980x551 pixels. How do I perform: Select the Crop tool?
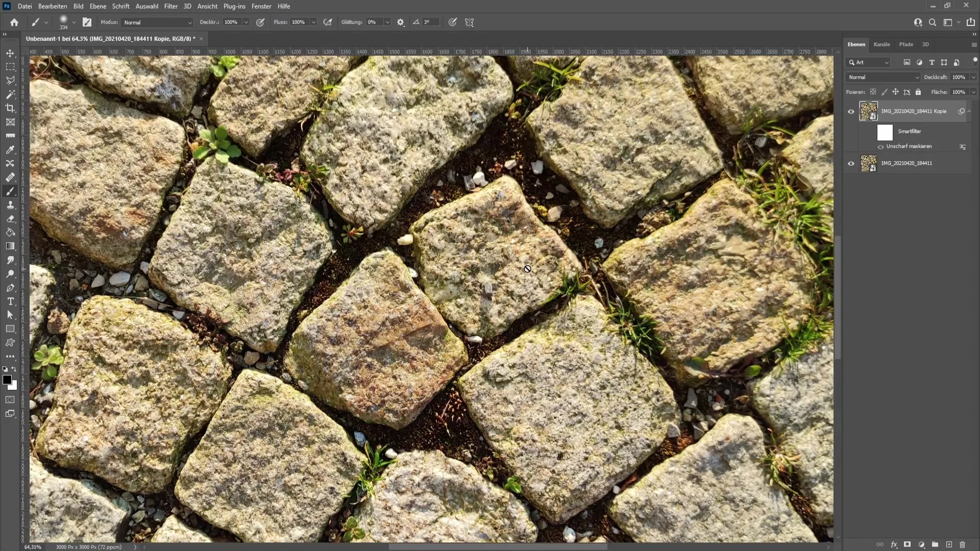tap(10, 108)
